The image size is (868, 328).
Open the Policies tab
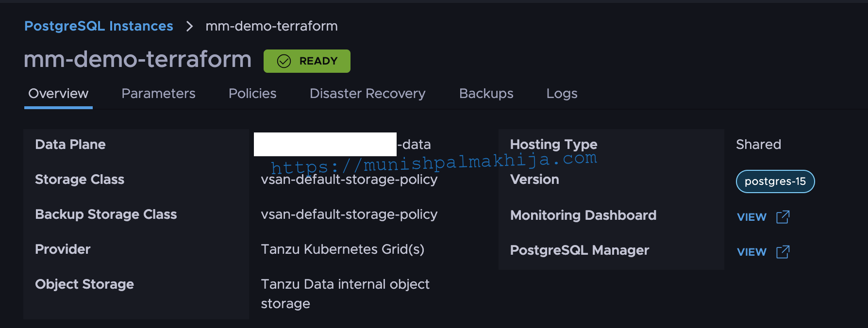coord(252,94)
